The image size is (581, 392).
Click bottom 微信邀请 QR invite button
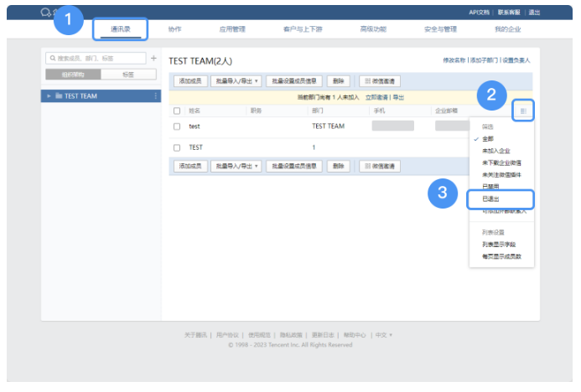379,166
